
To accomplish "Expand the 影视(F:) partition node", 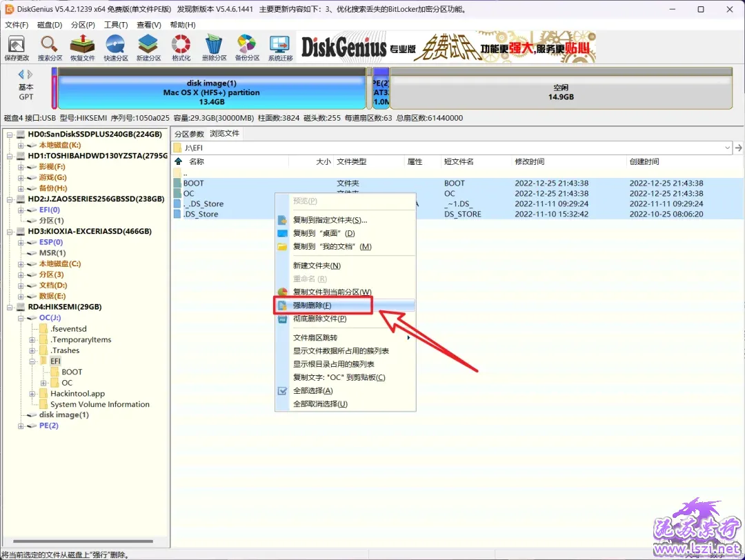I will [x=21, y=167].
